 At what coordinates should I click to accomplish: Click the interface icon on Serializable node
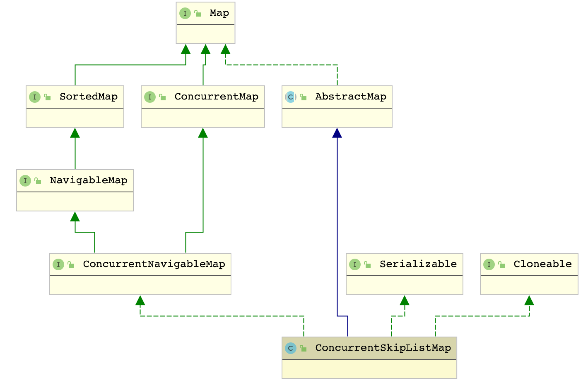pyautogui.click(x=355, y=264)
